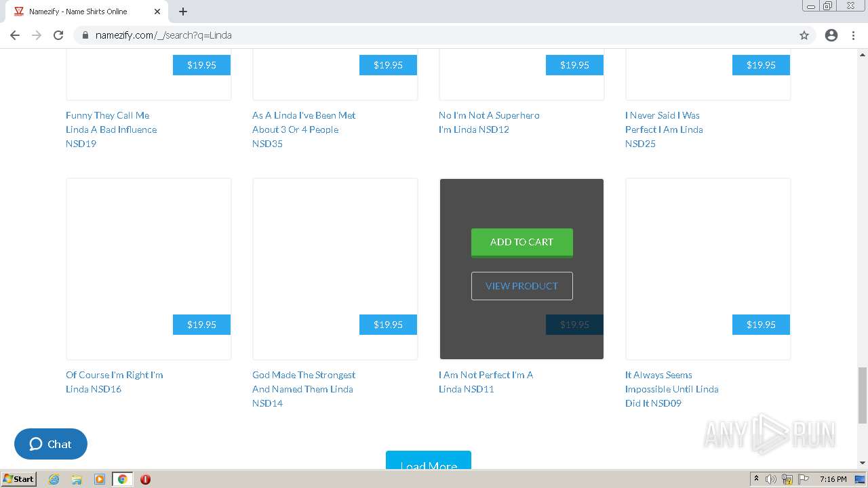Image resolution: width=868 pixels, height=488 pixels.
Task: Open Of Course I'm Right I'm Linda NSD16 link
Action: (114, 382)
